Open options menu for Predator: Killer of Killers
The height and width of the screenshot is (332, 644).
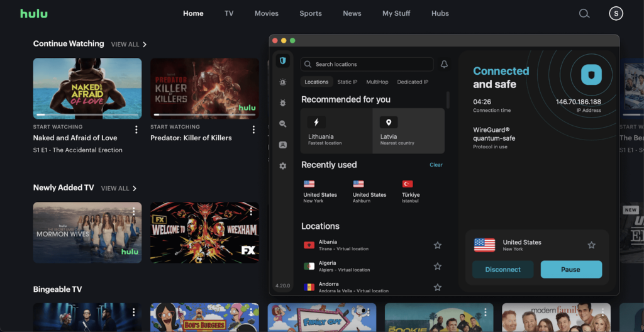tap(253, 130)
